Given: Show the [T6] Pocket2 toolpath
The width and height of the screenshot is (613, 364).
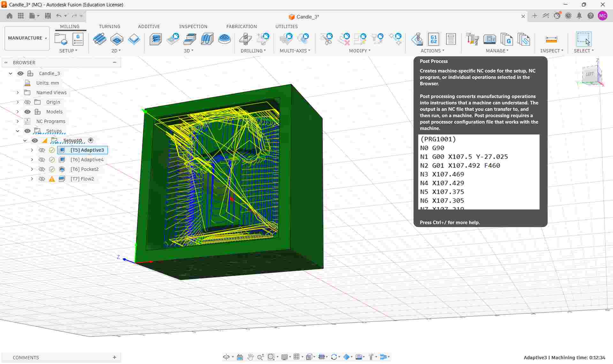Looking at the screenshot, I should [x=42, y=169].
